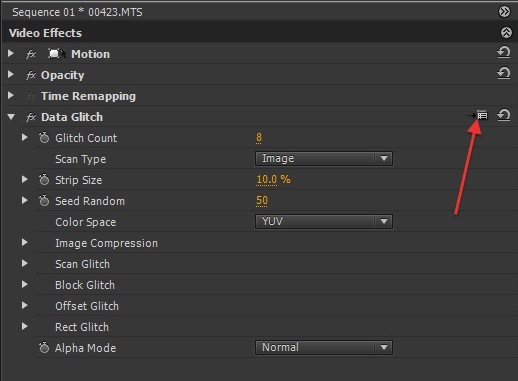Reset the Motion effect
This screenshot has width=518, height=381.
pyautogui.click(x=504, y=53)
